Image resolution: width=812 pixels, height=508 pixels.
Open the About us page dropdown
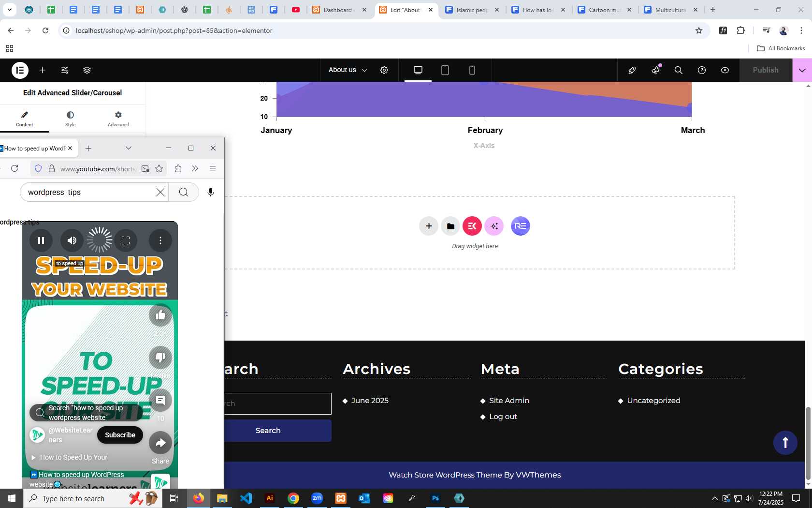tap(348, 70)
